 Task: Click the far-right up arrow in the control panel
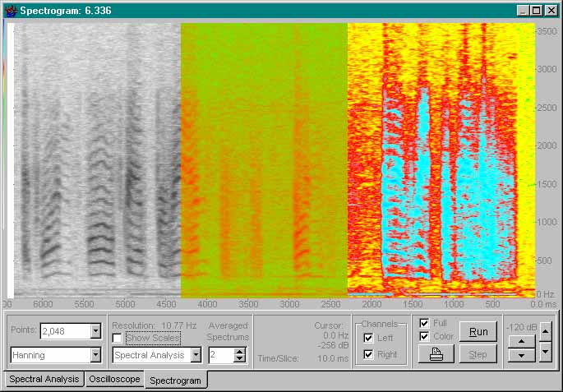pos(545,330)
